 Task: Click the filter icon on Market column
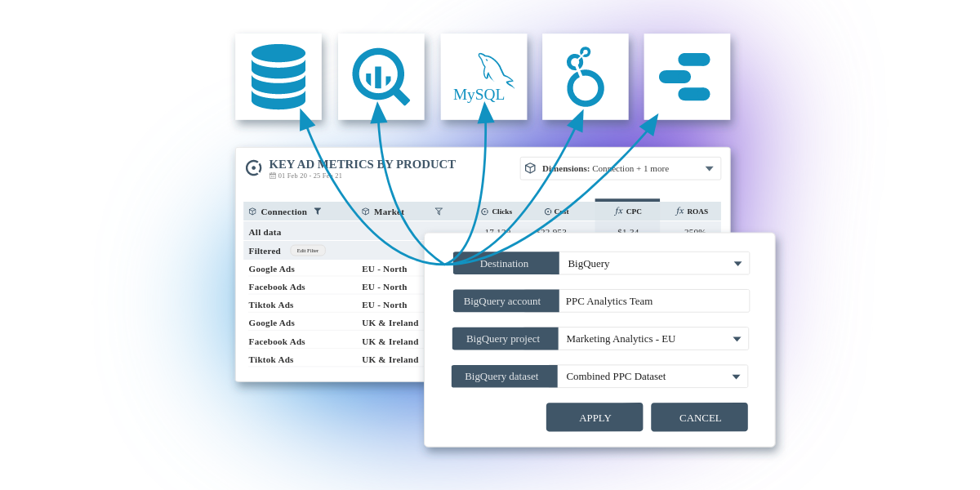click(x=439, y=212)
